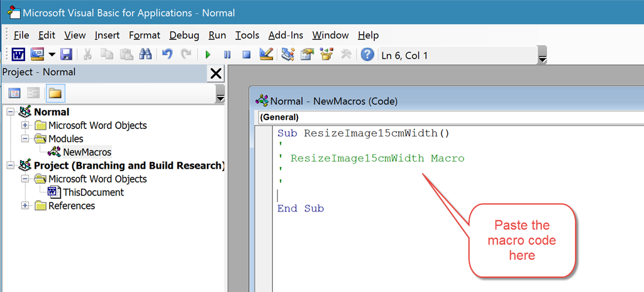Close the Project - Normal panel

(x=216, y=74)
